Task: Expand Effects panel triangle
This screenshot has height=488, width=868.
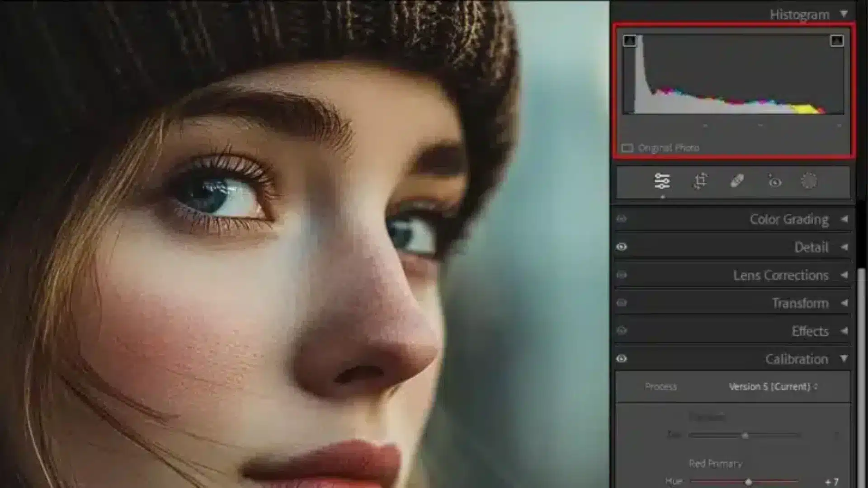Action: tap(844, 331)
